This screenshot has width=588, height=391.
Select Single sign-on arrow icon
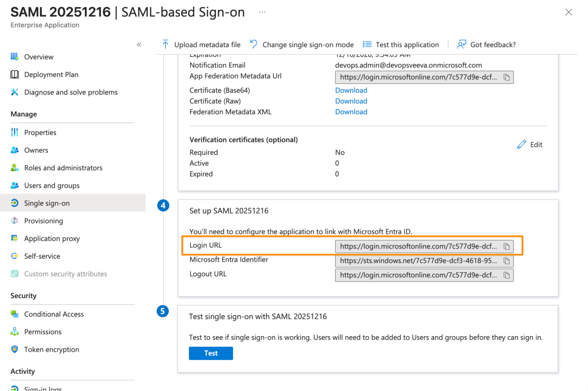[14, 203]
